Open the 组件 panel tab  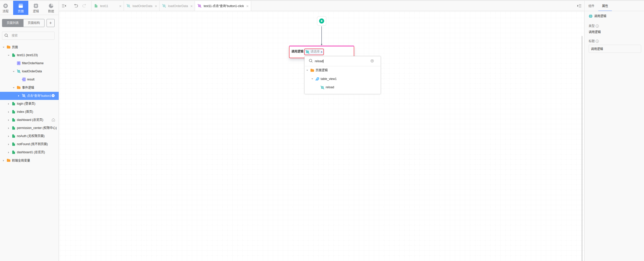click(591, 6)
